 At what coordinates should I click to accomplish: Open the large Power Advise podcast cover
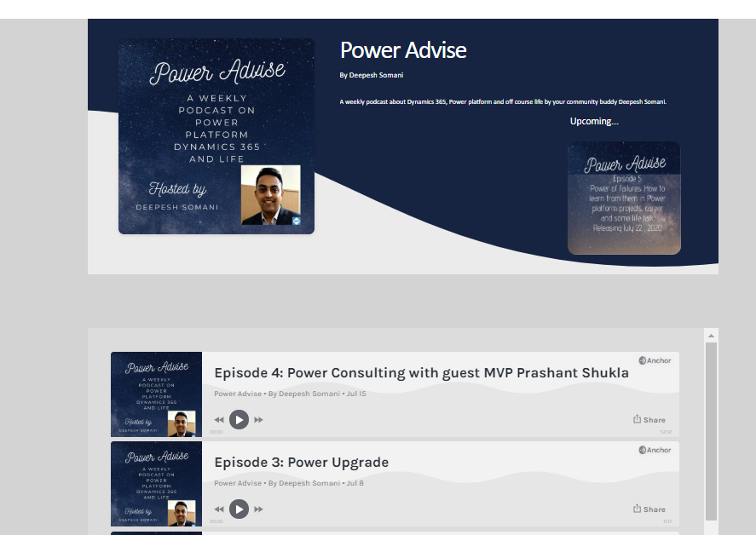pyautogui.click(x=216, y=135)
